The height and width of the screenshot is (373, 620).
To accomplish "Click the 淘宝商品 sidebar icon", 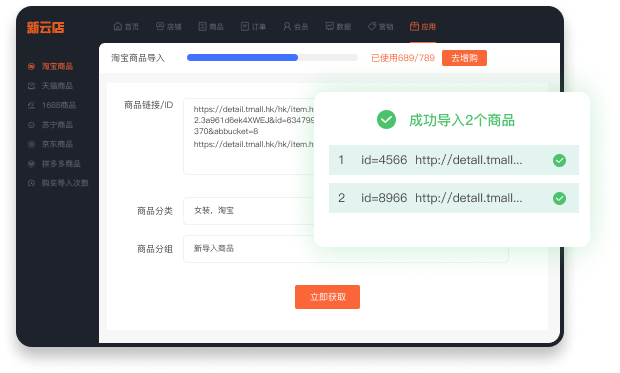I will point(31,66).
